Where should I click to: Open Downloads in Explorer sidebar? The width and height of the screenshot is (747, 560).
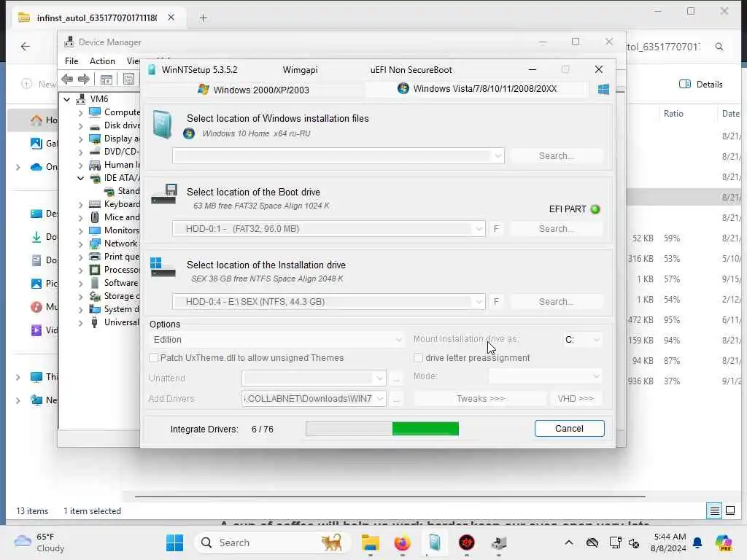tap(44, 237)
